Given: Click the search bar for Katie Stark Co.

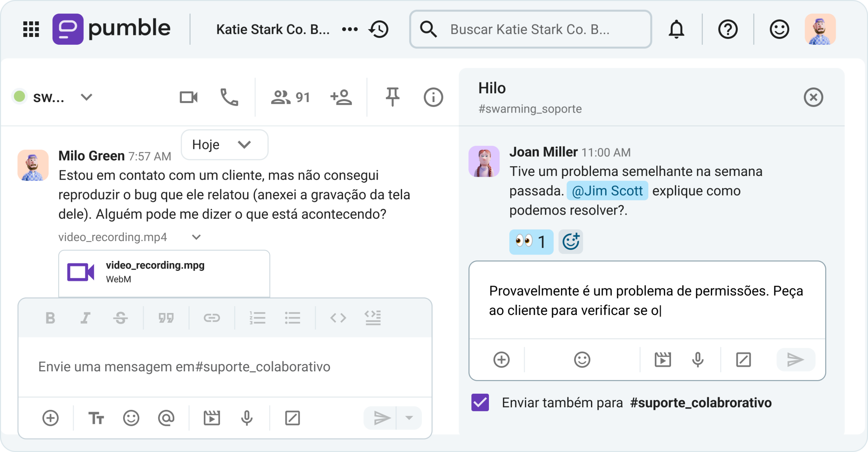Looking at the screenshot, I should [530, 29].
